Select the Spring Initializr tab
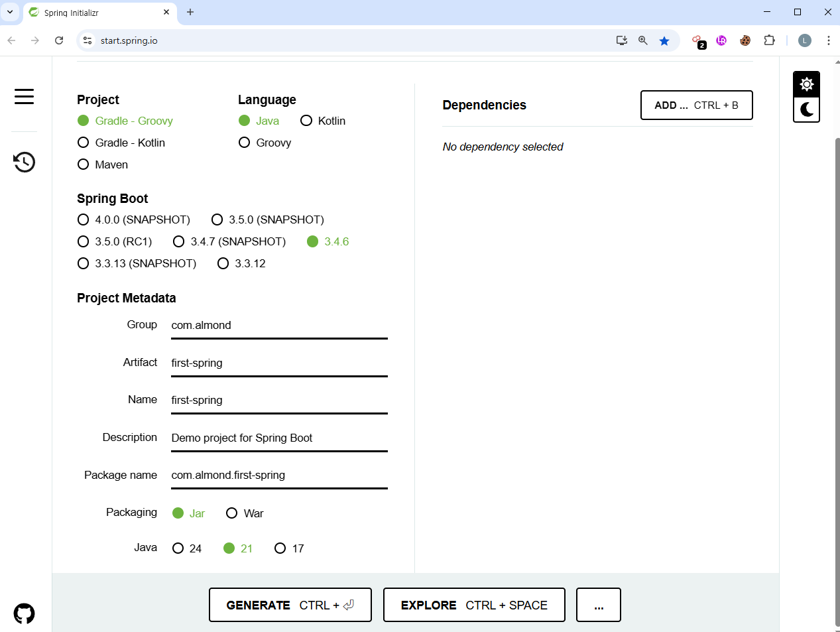The height and width of the screenshot is (632, 840). 99,13
